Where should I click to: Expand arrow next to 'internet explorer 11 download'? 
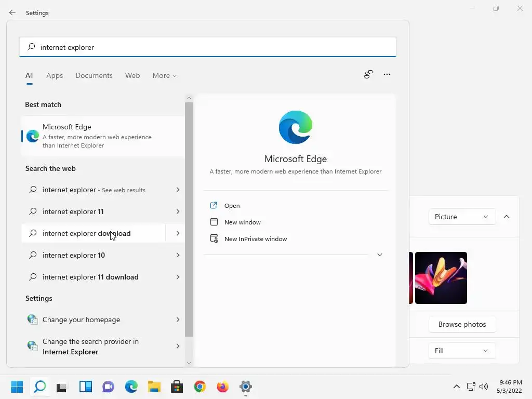178,277
